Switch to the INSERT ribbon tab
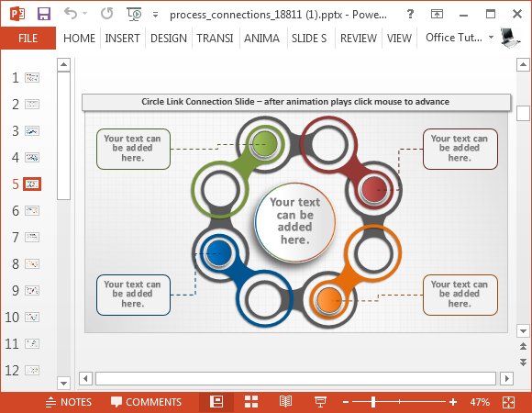The image size is (532, 413). click(123, 38)
